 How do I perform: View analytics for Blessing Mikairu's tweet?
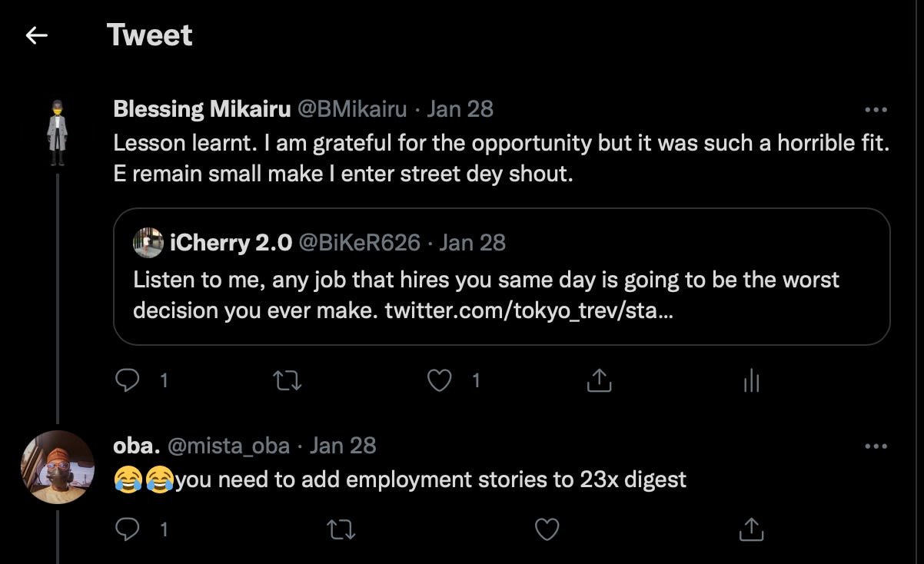tap(751, 380)
